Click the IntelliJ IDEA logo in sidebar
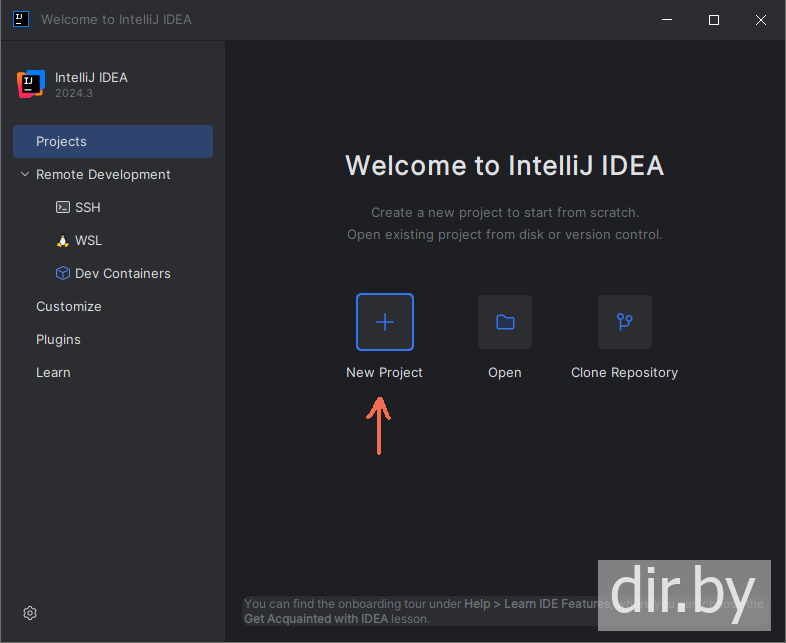 [31, 84]
